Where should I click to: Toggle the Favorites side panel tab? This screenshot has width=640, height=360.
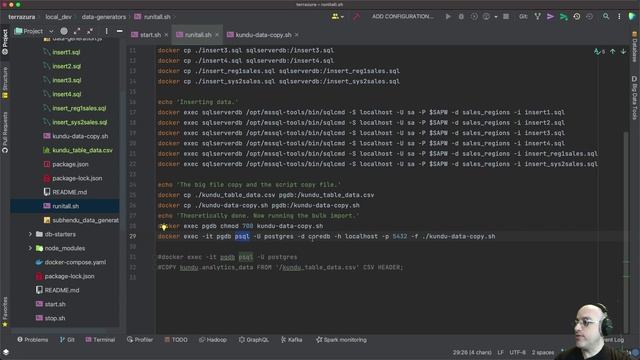tap(5, 311)
